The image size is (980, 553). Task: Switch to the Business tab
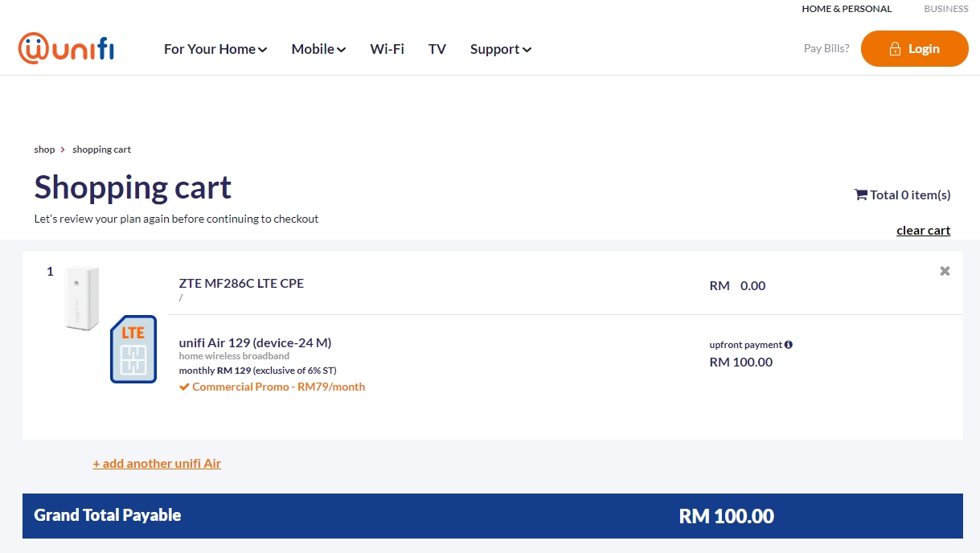click(945, 9)
